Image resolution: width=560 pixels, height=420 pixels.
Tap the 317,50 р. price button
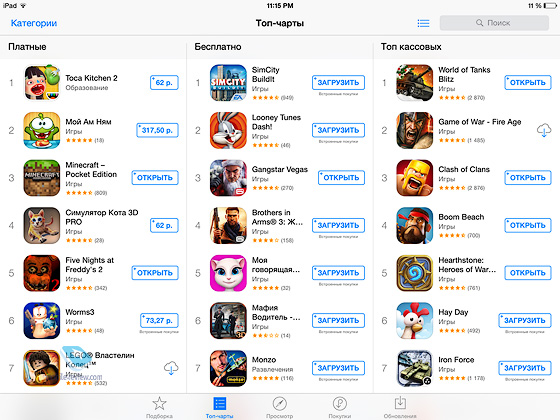click(157, 130)
